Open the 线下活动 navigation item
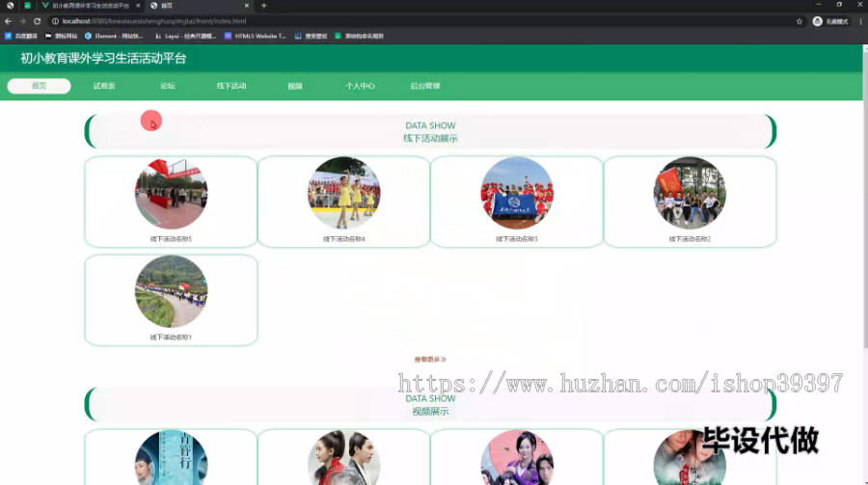The height and width of the screenshot is (485, 868). tap(231, 86)
